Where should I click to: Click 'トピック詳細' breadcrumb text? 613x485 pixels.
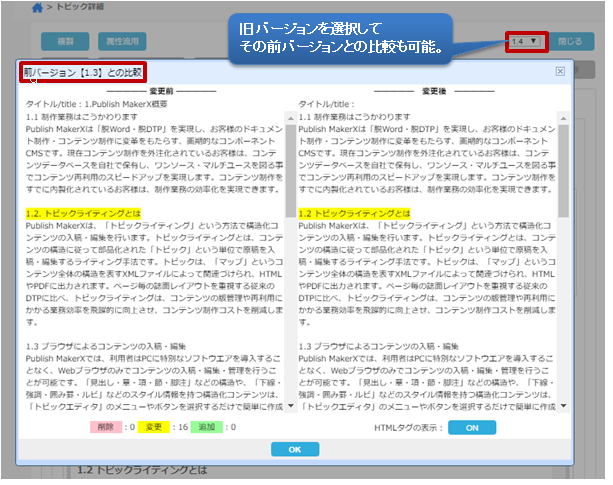(80, 7)
